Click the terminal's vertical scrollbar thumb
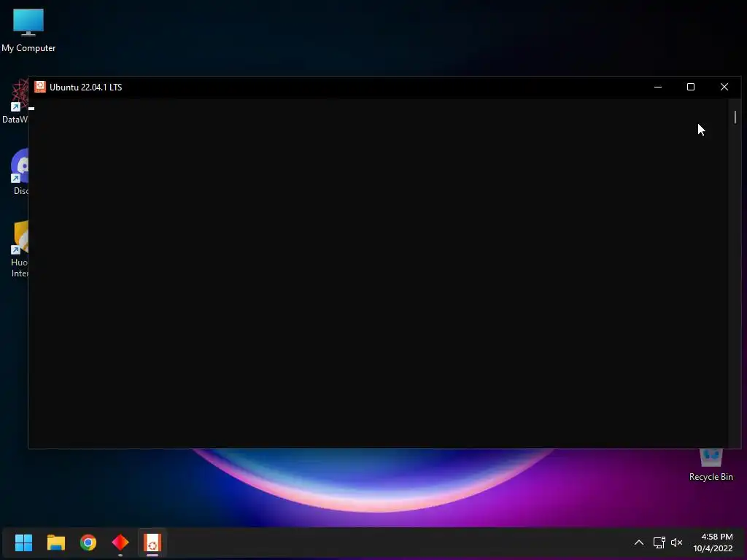This screenshot has height=560, width=747. pyautogui.click(x=735, y=117)
